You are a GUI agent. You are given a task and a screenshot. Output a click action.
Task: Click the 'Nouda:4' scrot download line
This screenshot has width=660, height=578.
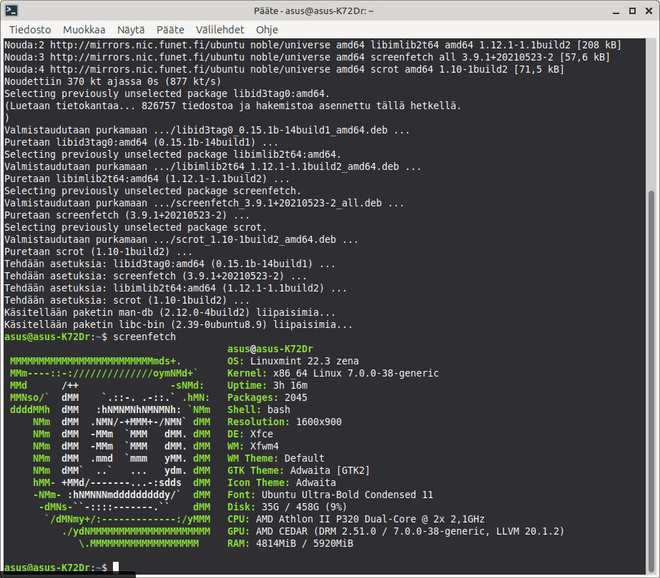284,69
